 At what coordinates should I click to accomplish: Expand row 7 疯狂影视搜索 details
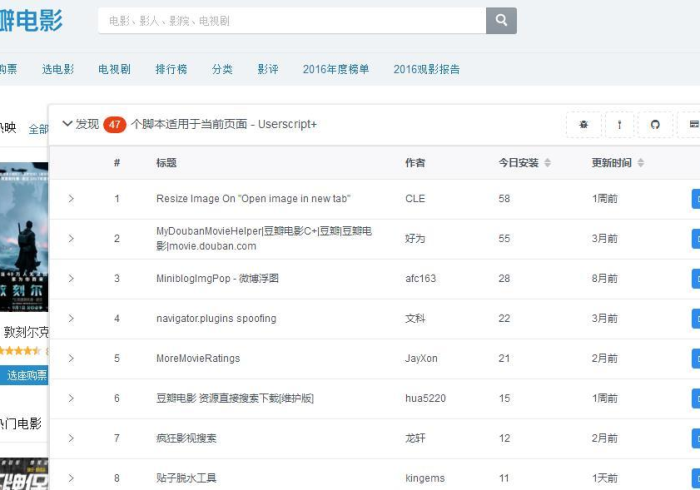tap(71, 439)
